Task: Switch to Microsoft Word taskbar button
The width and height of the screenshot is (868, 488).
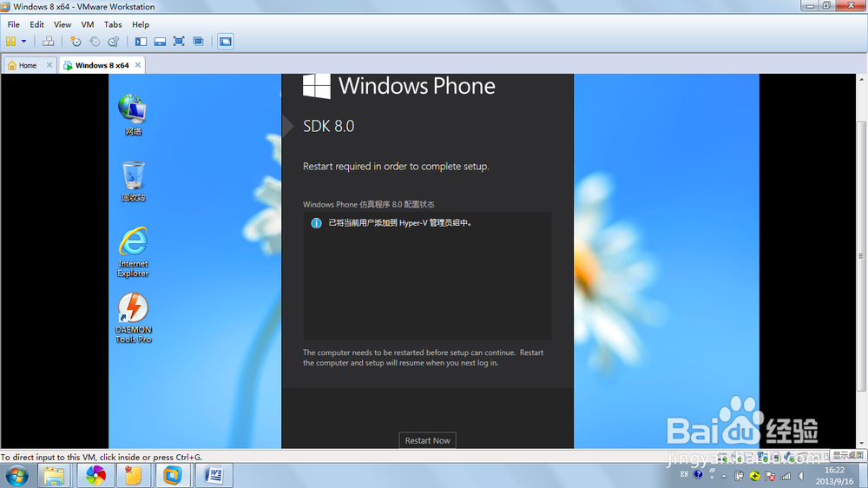Action: click(x=214, y=476)
